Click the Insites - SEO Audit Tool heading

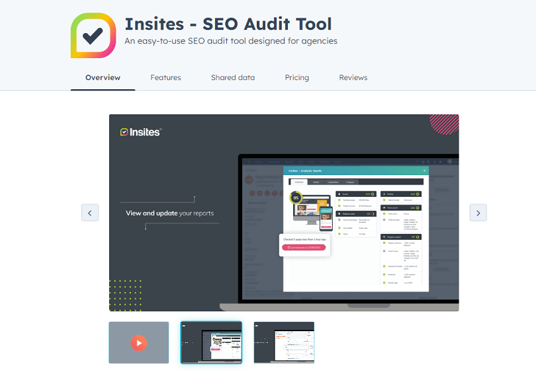[x=228, y=24]
